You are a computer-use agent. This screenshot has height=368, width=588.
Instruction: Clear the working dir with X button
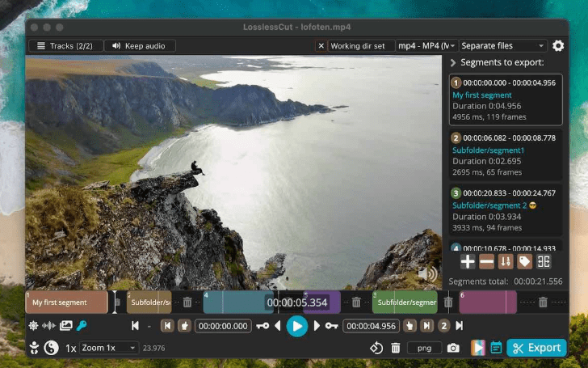[321, 46]
